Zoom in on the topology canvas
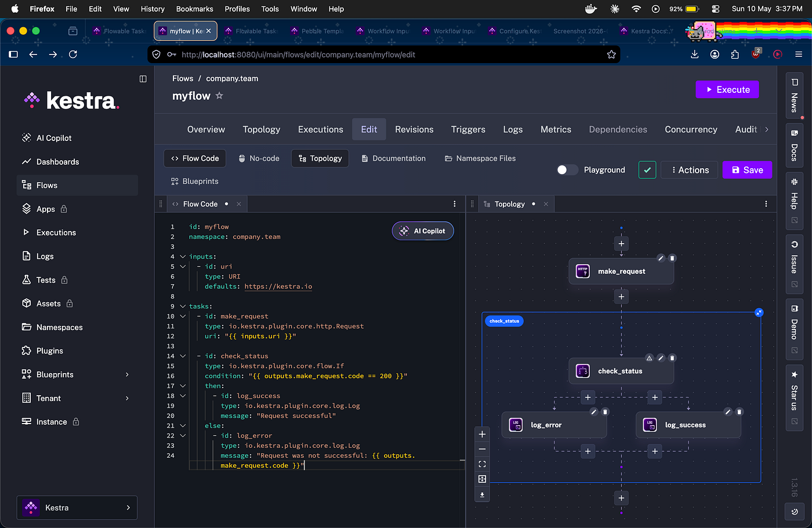The width and height of the screenshot is (812, 528). (482, 434)
